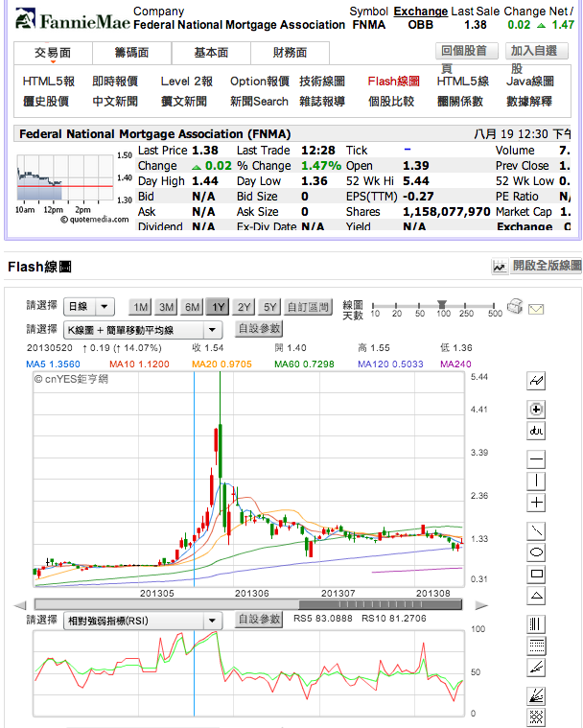Select the vertical parallel lines tool
The image size is (583, 728).
[536, 624]
